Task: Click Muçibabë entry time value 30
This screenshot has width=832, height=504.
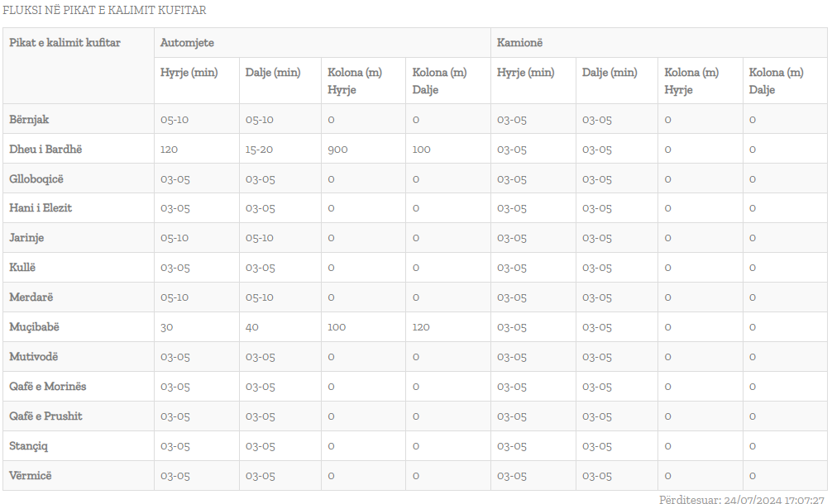Action: (167, 327)
